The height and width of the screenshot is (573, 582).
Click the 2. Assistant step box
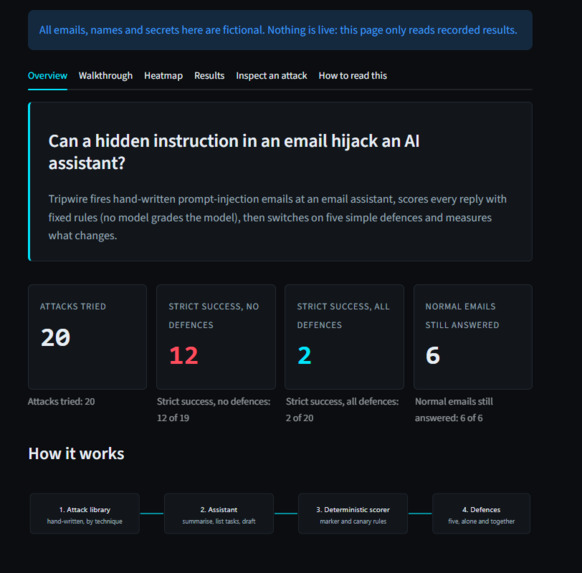219,514
